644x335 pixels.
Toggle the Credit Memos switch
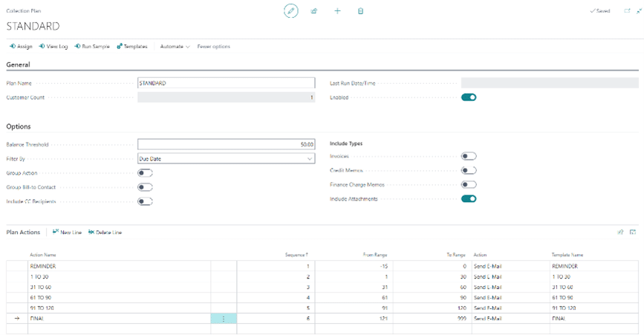pyautogui.click(x=469, y=170)
